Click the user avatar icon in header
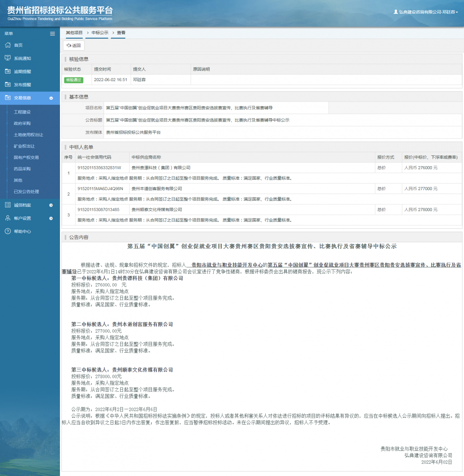This screenshot has width=464, height=476. [396, 12]
